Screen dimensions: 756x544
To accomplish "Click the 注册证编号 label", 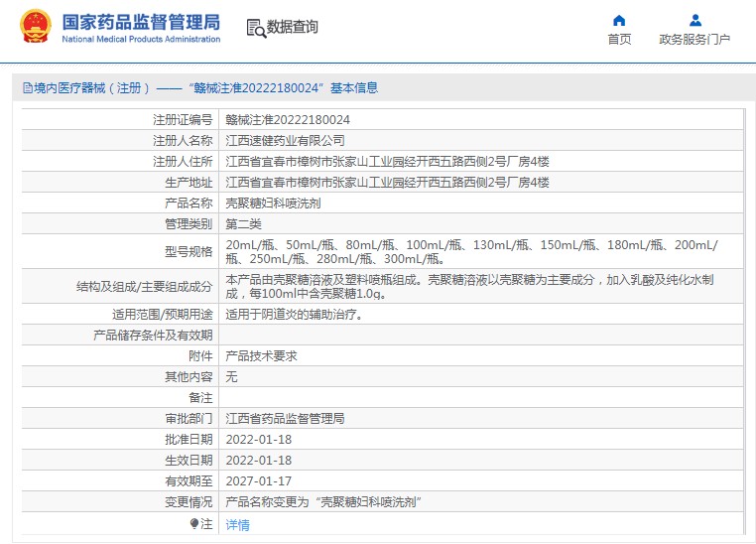I will pyautogui.click(x=183, y=119).
